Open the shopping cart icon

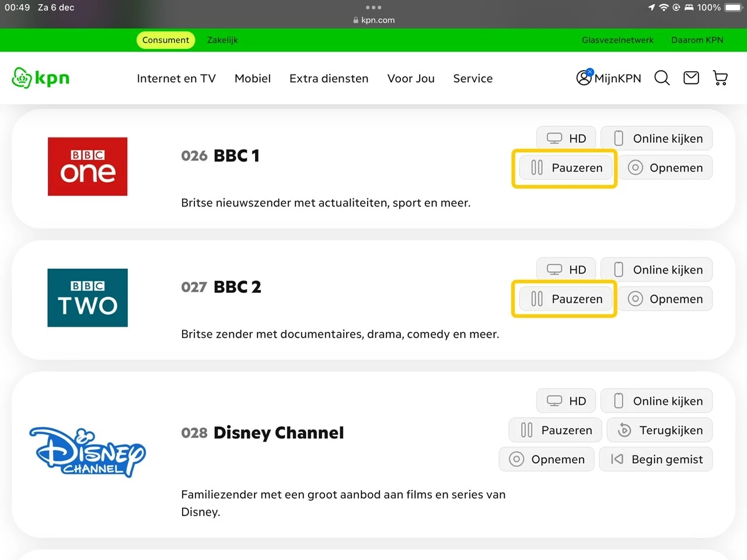[x=720, y=78]
